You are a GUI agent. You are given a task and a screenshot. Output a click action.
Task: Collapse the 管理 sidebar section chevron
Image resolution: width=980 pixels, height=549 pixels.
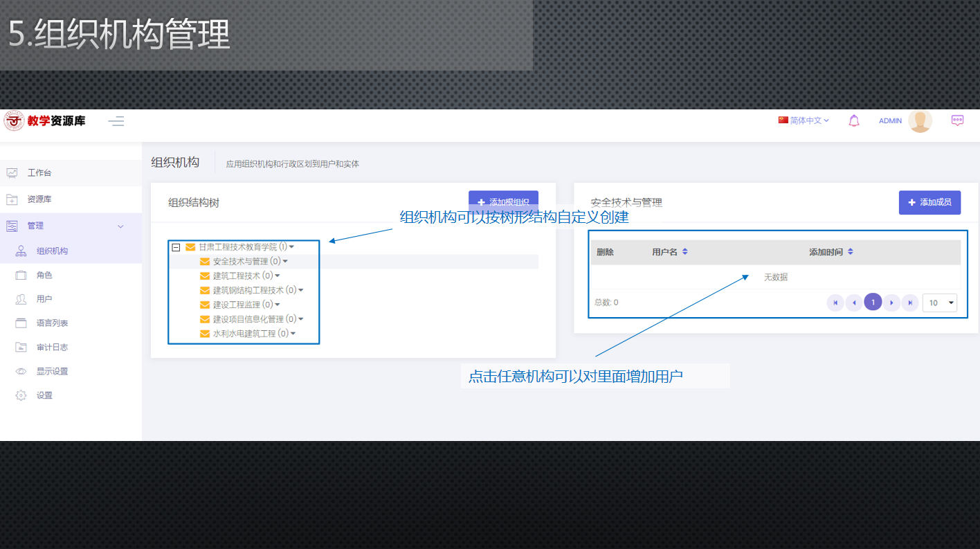121,226
